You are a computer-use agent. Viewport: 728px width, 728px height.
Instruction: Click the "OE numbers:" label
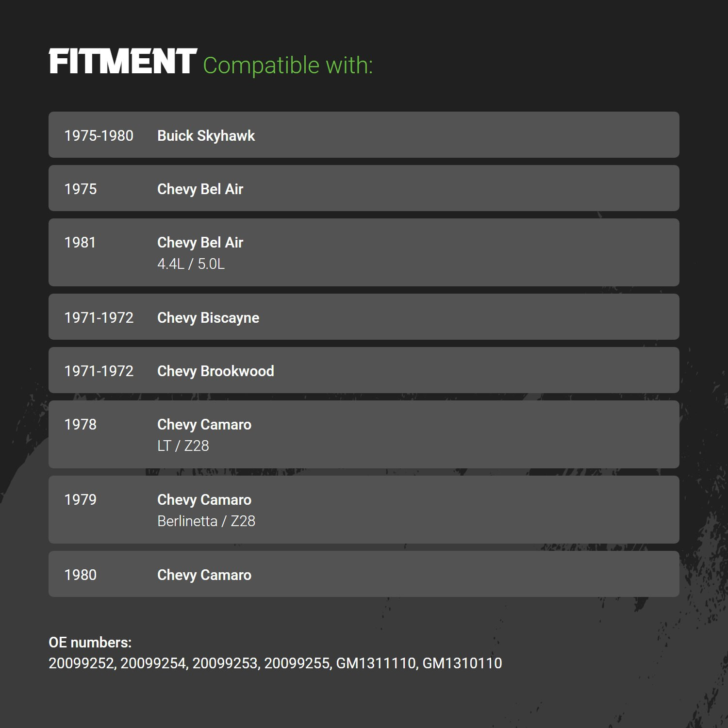(90, 643)
